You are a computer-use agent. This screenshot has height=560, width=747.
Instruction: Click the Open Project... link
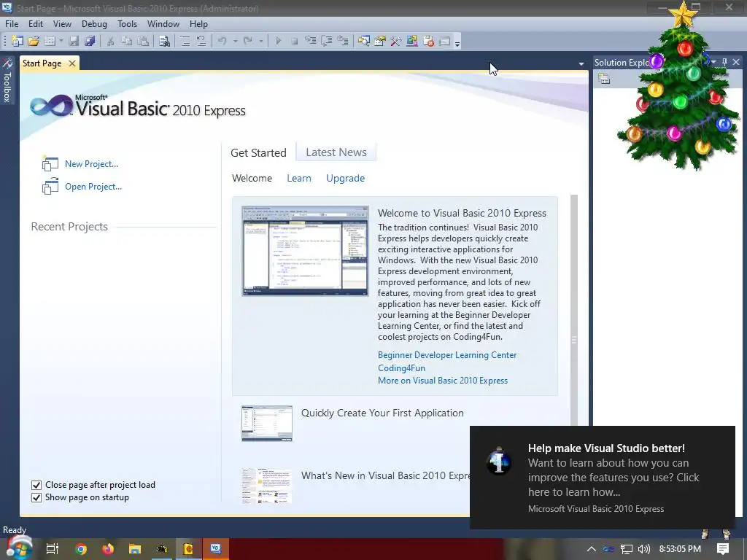coord(93,187)
